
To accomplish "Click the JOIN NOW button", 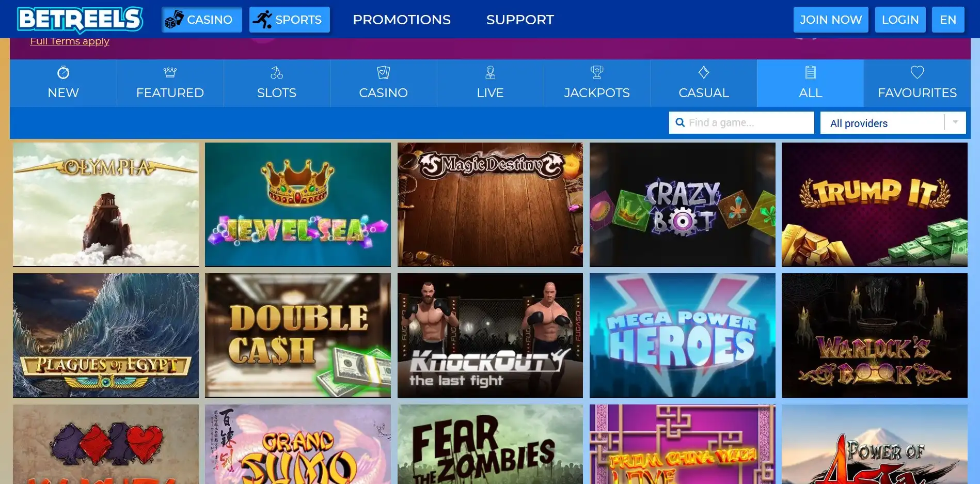I will click(x=831, y=20).
